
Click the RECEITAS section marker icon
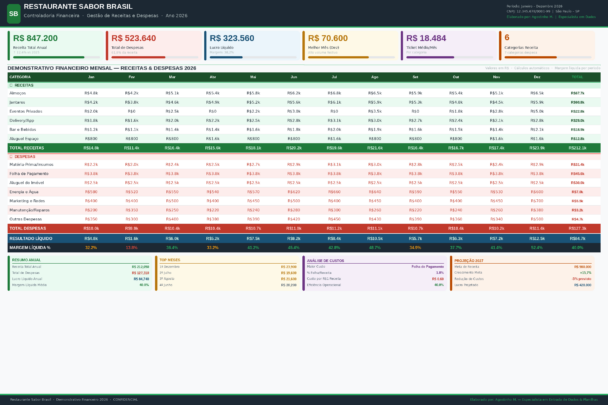pyautogui.click(x=10, y=85)
